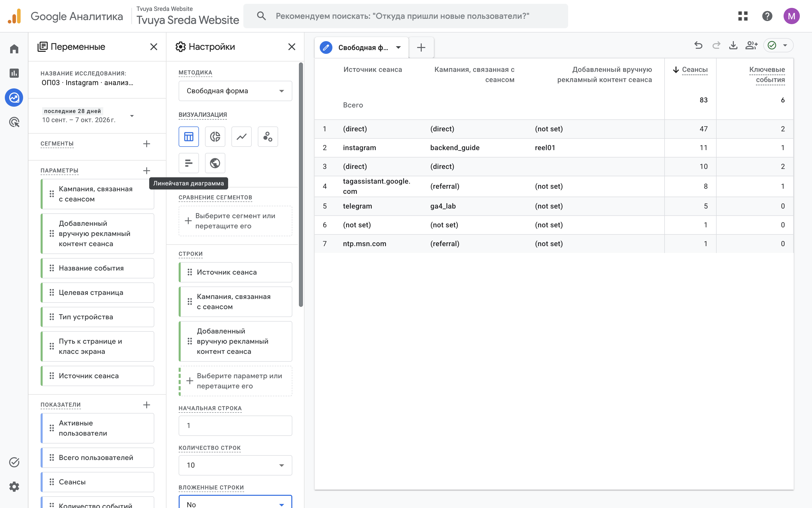Click the Начальная строка input field
The image size is (812, 508).
click(x=235, y=426)
